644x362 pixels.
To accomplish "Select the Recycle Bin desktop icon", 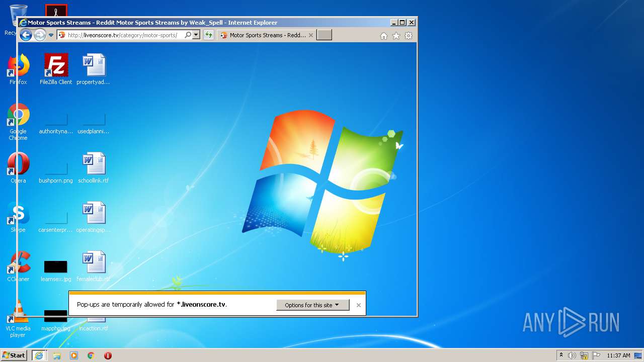I will point(12,20).
